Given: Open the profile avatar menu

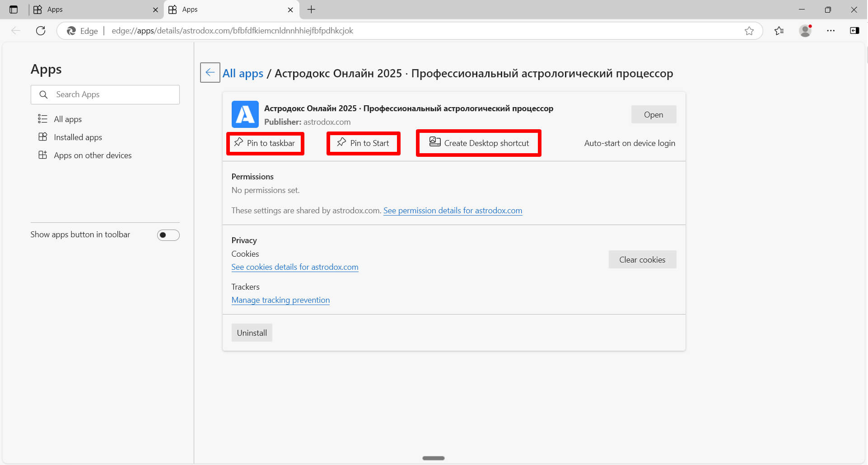Looking at the screenshot, I should (805, 31).
